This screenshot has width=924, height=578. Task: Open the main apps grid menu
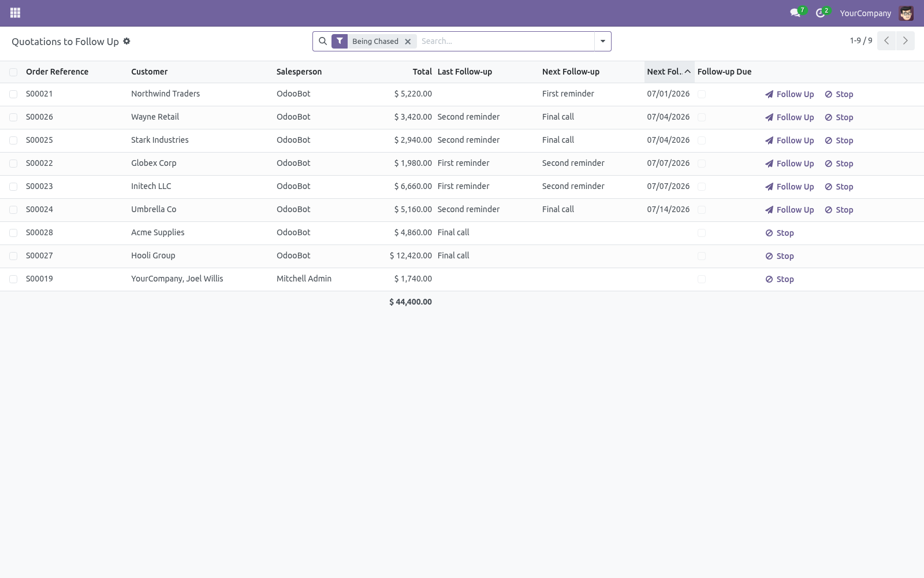[16, 13]
